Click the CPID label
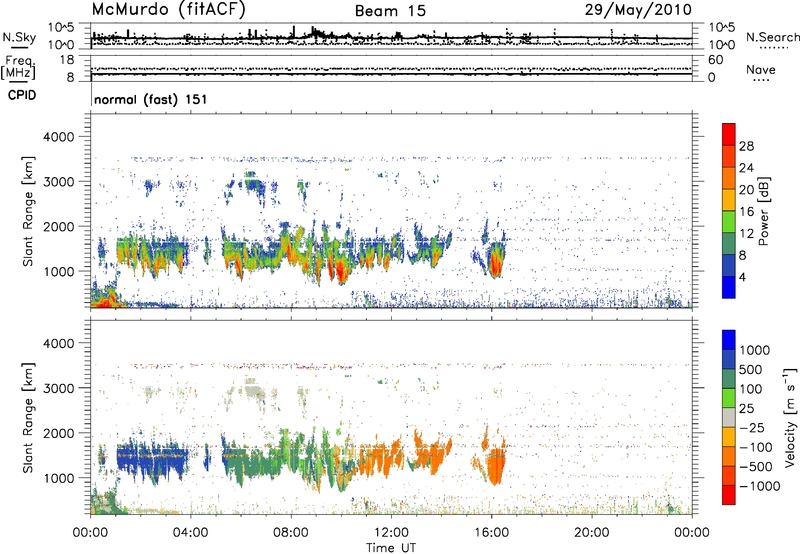The width and height of the screenshot is (800, 554). point(22,95)
